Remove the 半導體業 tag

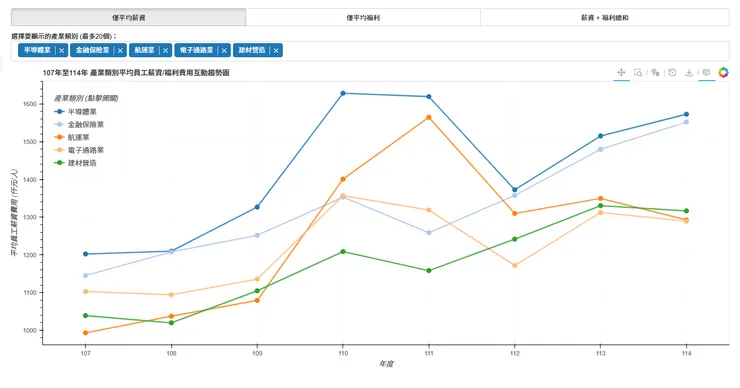61,51
